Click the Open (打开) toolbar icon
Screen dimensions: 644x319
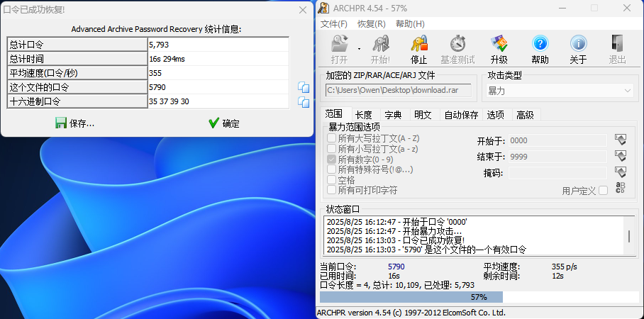339,44
